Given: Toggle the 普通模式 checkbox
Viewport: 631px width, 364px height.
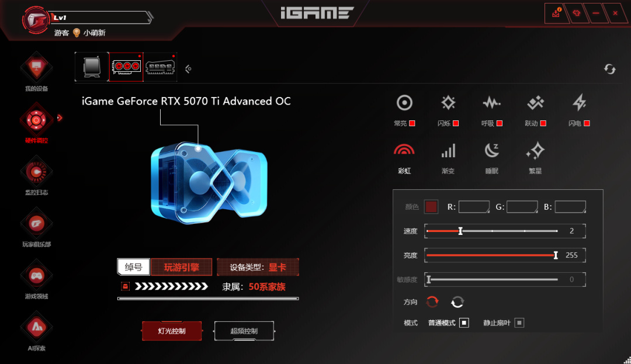Looking at the screenshot, I should 464,323.
